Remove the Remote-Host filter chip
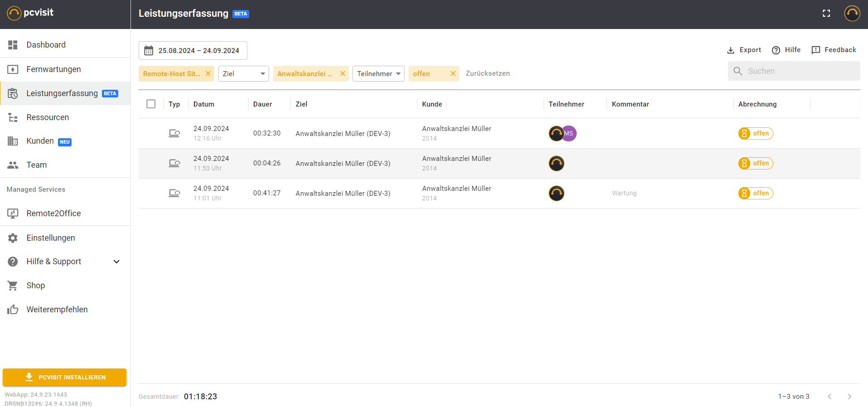 click(208, 74)
